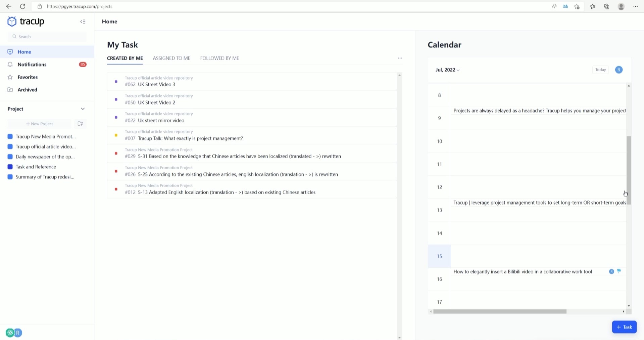644x340 pixels.
Task: Click the Archived box icon
Action: coord(10,90)
